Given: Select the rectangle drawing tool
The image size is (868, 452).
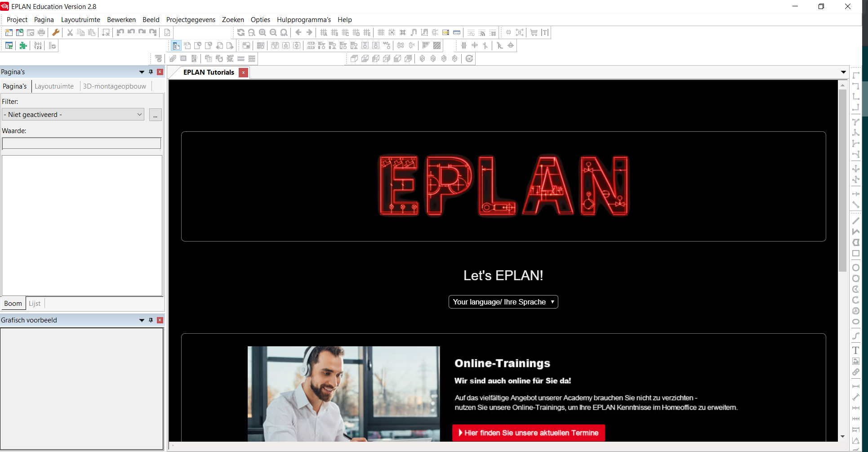Looking at the screenshot, I should (x=856, y=253).
